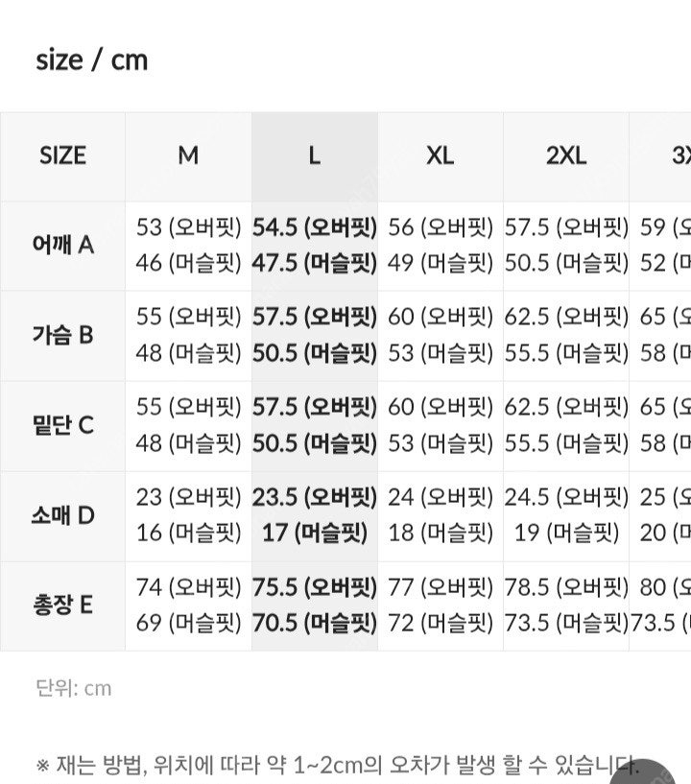Click the 53 (오버핏) shoulder value for M

(188, 227)
